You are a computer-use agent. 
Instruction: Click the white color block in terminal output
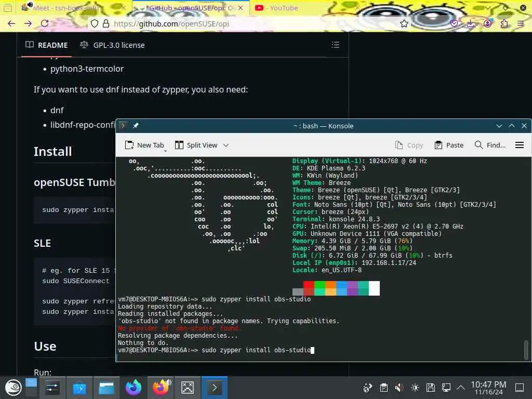374,288
